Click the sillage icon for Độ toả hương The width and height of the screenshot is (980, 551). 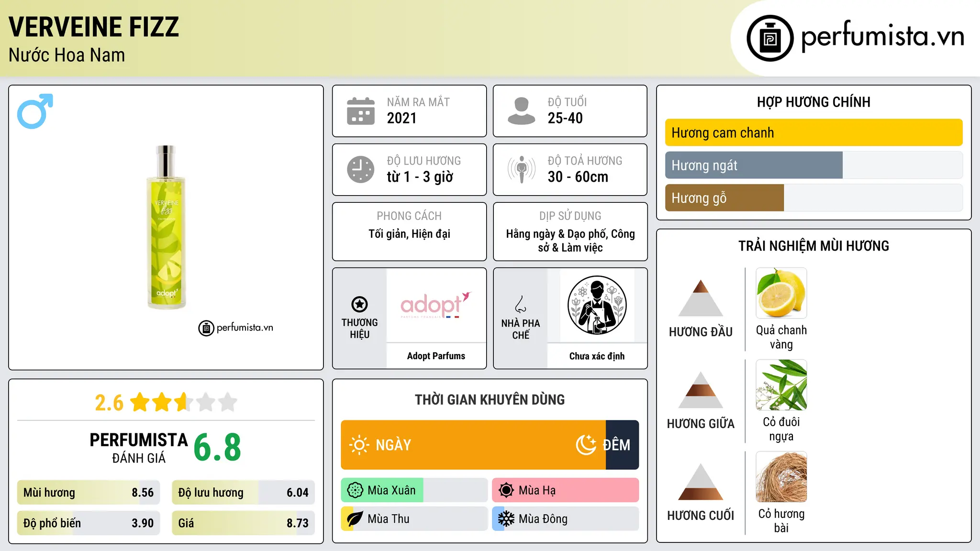tap(521, 169)
